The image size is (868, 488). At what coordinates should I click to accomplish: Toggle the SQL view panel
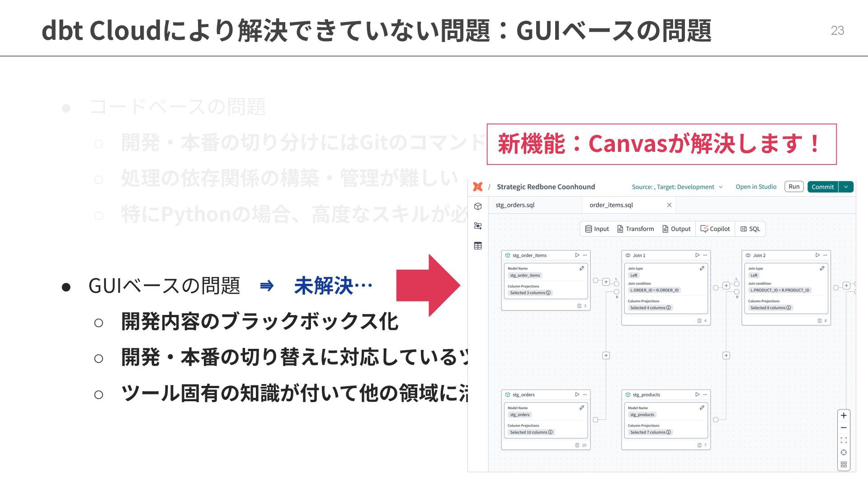pos(750,229)
